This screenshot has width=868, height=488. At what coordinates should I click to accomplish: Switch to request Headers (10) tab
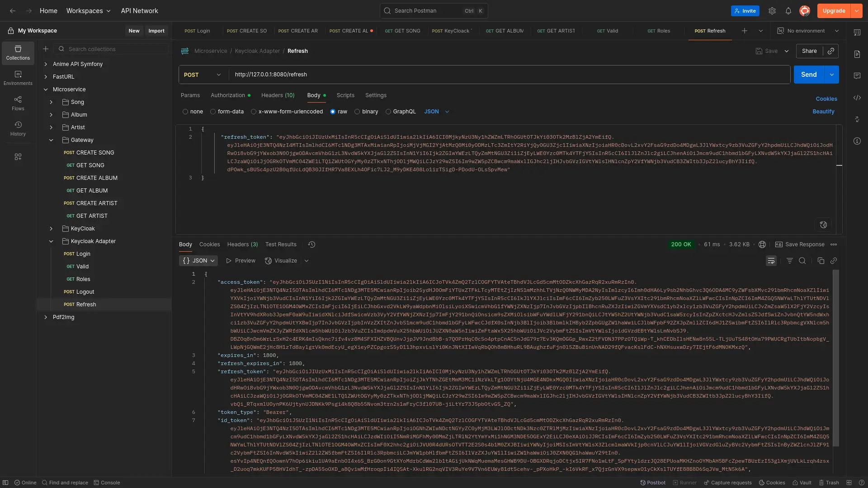(278, 95)
